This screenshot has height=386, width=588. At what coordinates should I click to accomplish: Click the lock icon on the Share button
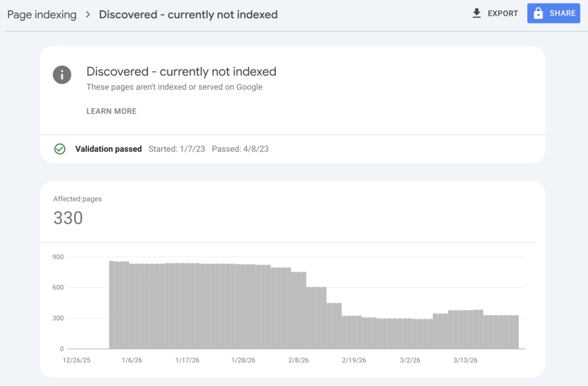538,14
